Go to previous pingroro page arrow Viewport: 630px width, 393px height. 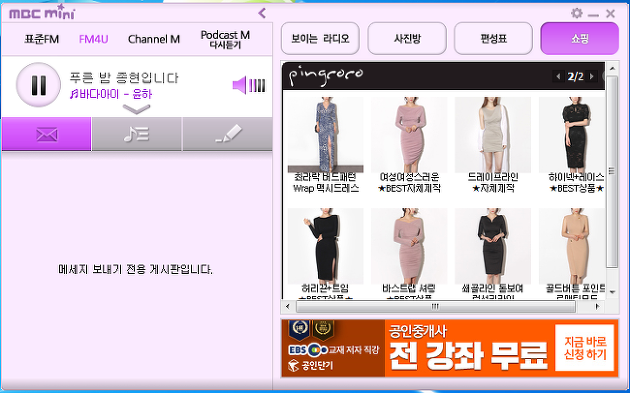point(558,76)
